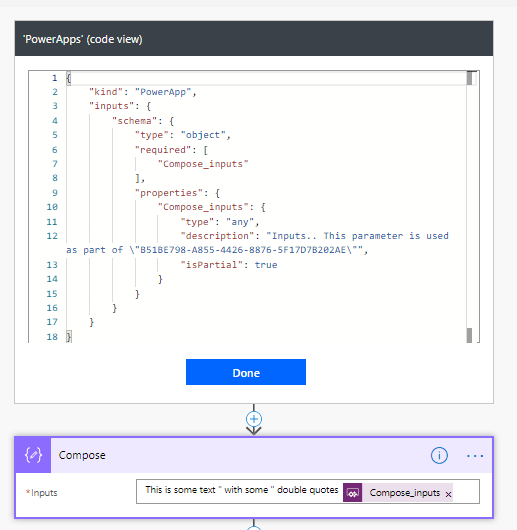Click the GUID text B51BE798-A855-4426-8876-5F17D7B202AE
Screen dimensions: 517x530
click(x=243, y=250)
